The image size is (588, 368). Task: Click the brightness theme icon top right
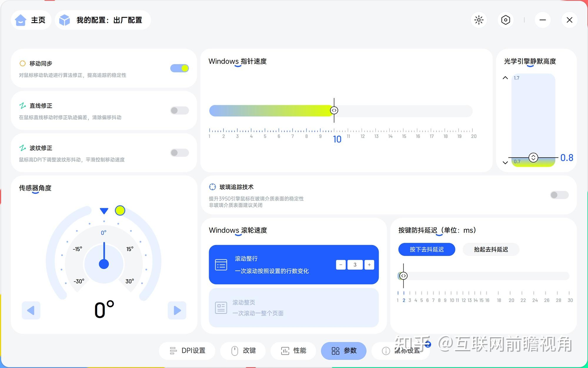pos(479,20)
